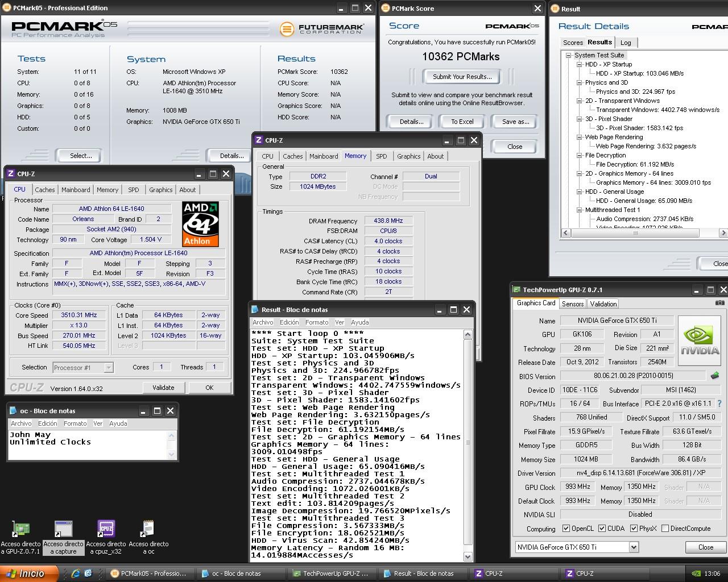Image resolution: width=728 pixels, height=582 pixels.
Task: Open the GPU selection dropdown in GPU-Z
Action: click(x=634, y=547)
